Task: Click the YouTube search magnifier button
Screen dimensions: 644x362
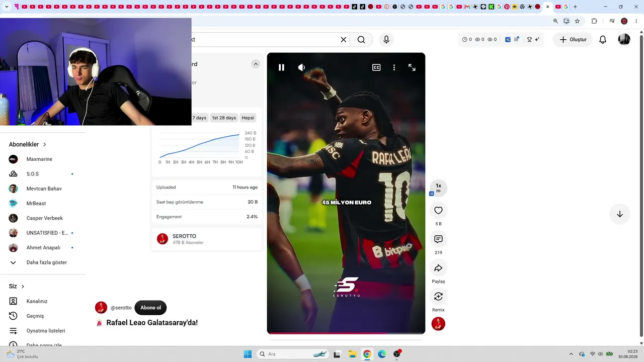Action: 361,40
